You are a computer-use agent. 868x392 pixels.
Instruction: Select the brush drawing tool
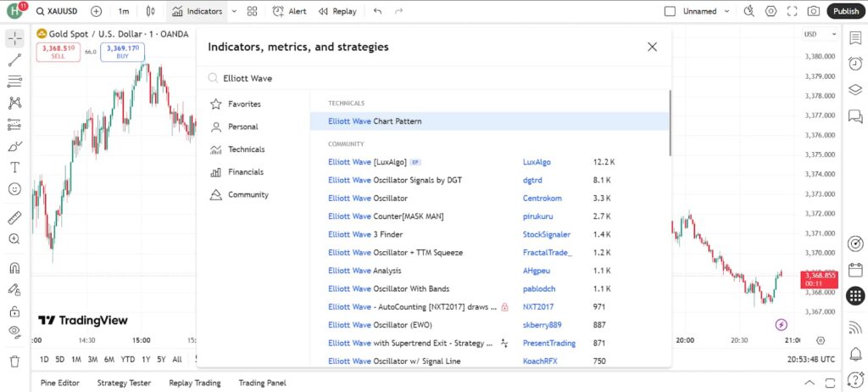[x=14, y=147]
